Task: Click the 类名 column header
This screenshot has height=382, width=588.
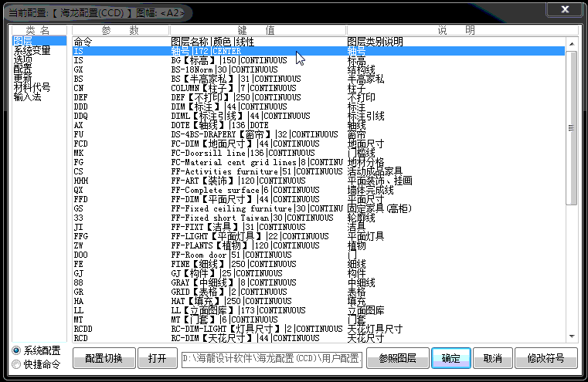Action: click(39, 30)
